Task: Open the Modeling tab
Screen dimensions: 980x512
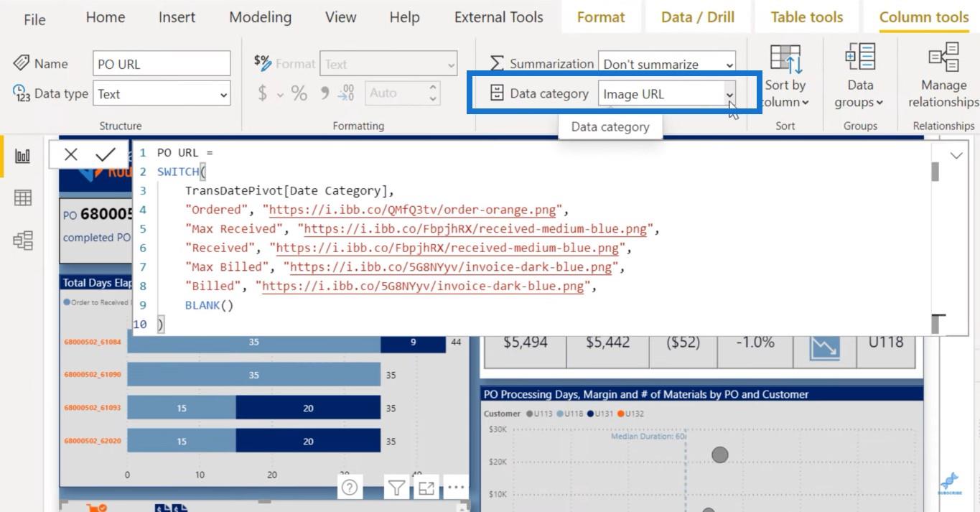Action: [x=260, y=17]
